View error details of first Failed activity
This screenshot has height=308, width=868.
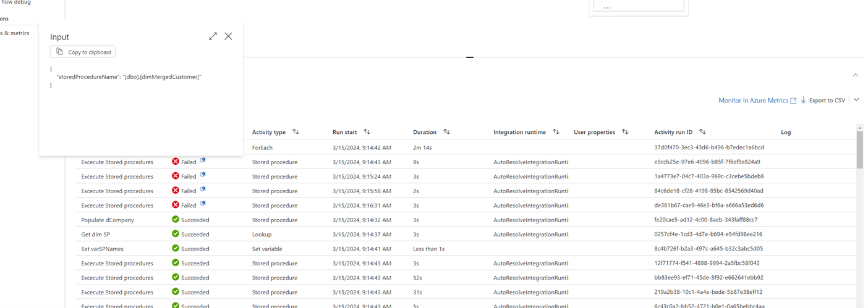203,161
